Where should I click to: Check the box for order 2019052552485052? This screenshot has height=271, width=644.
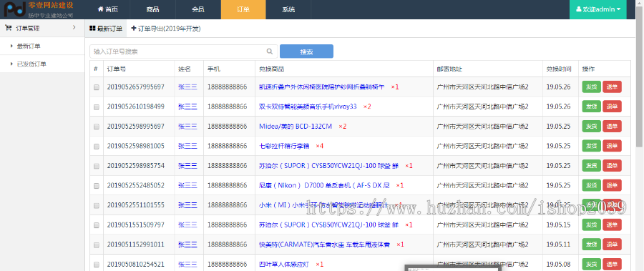tap(97, 186)
